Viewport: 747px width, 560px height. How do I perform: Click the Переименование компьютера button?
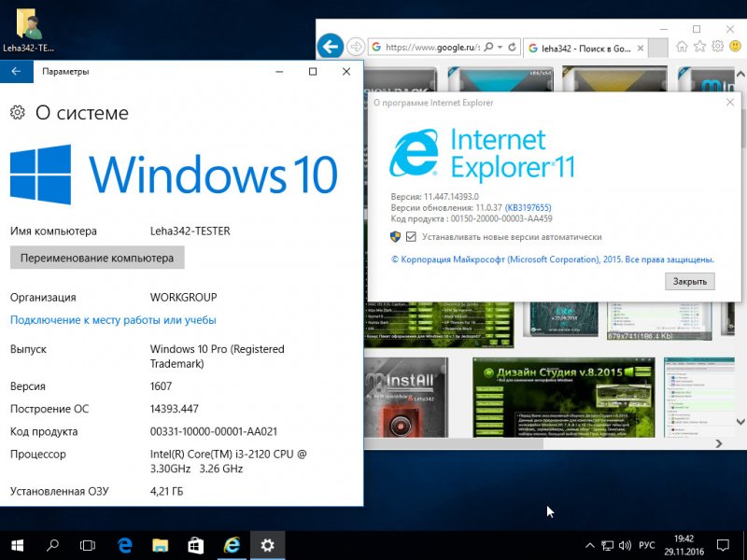[x=97, y=259]
